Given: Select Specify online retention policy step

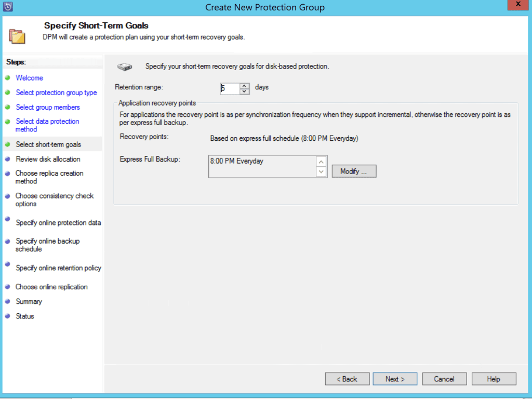Looking at the screenshot, I should 58,268.
